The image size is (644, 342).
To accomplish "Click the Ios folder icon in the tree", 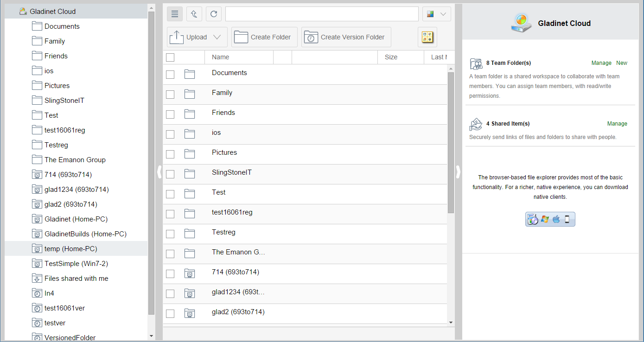I will click(37, 71).
